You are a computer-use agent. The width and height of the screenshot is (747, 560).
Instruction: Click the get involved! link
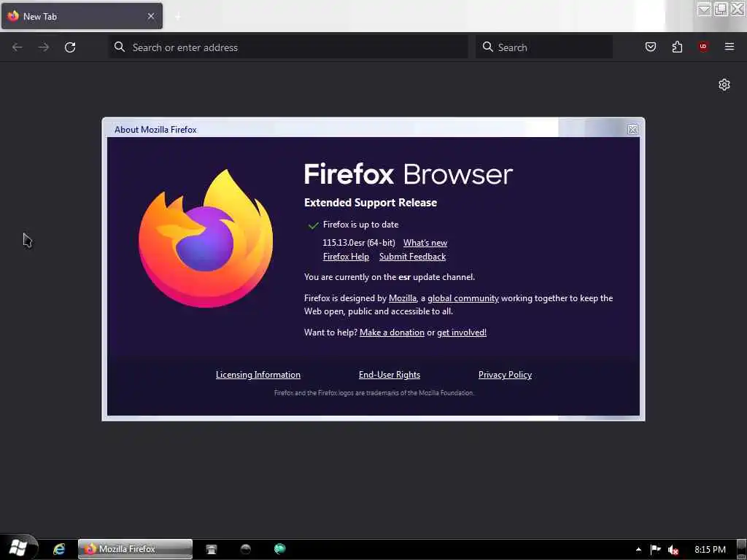point(462,332)
